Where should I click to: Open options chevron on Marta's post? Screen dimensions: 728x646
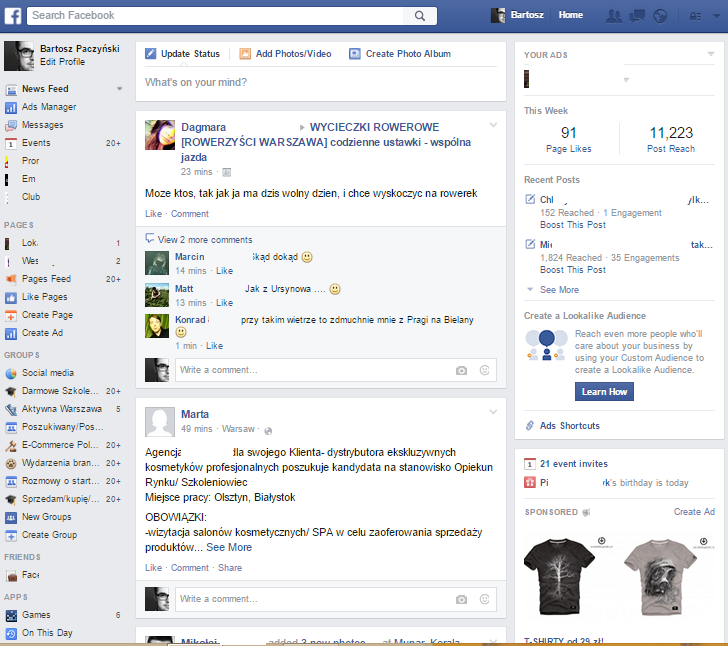pos(493,412)
